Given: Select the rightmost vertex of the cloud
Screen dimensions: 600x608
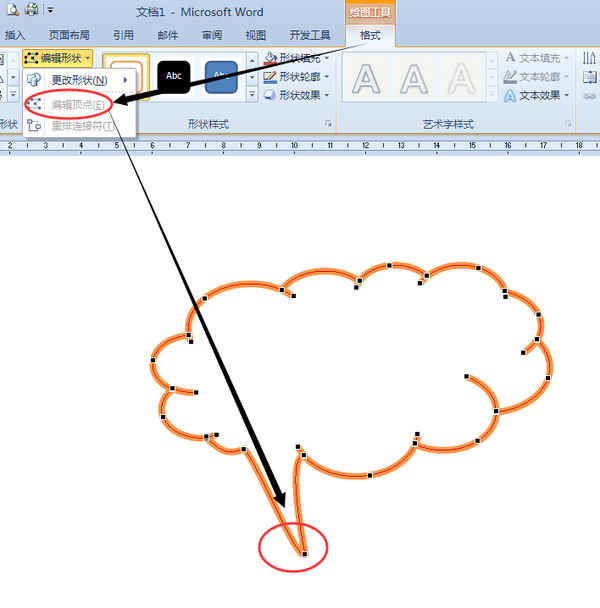Looking at the screenshot, I should 548,378.
